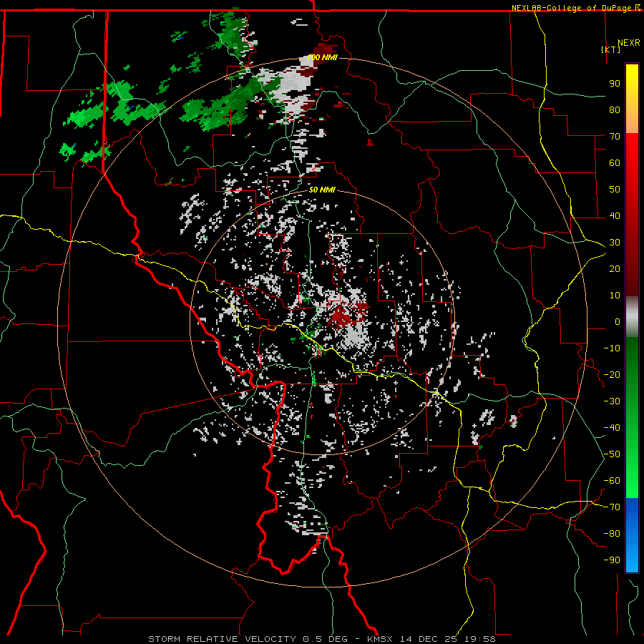Click the 30 knot scale label
The width and height of the screenshot is (644, 644).
(x=615, y=243)
